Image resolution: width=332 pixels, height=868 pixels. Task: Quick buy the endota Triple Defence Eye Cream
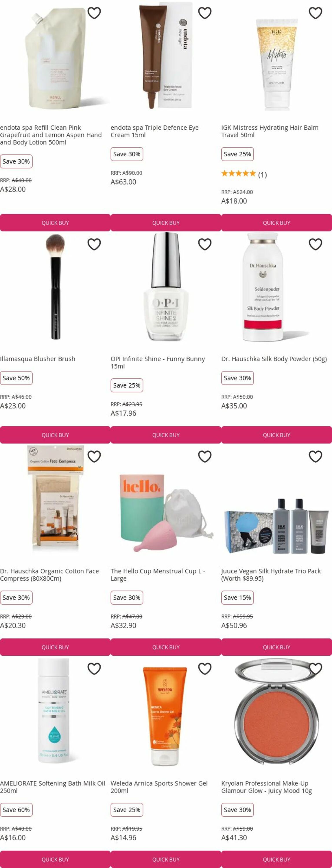pyautogui.click(x=166, y=223)
